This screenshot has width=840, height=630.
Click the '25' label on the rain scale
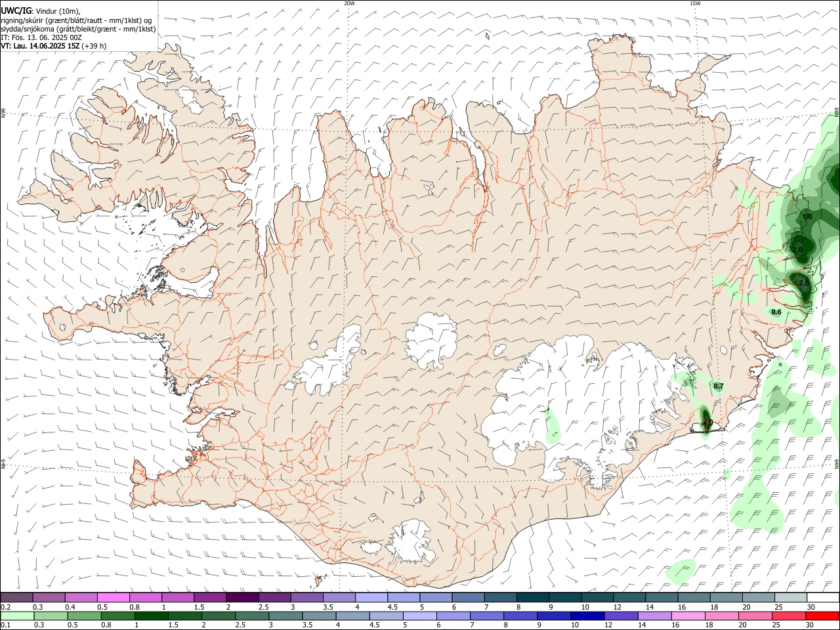[776, 625]
